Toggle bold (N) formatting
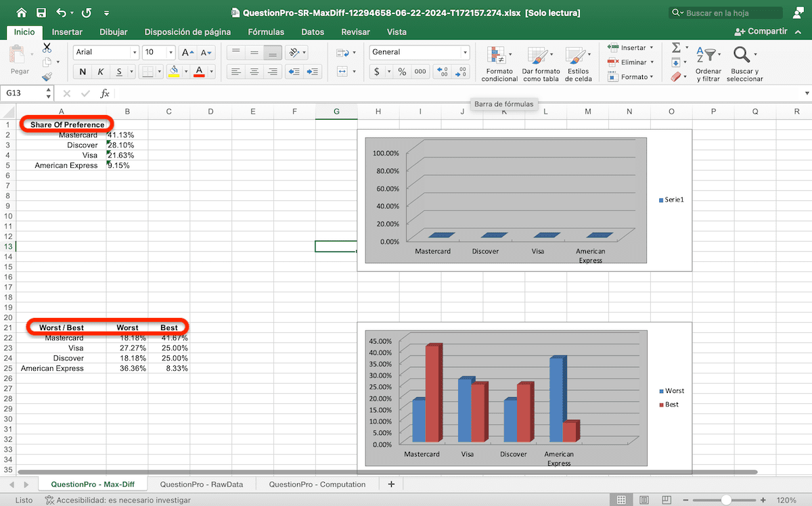 click(83, 72)
